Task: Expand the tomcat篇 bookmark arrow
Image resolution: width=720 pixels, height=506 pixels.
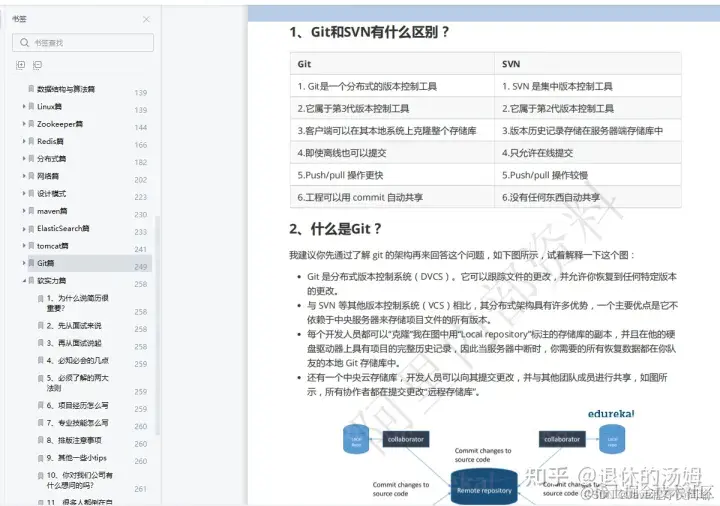Action: pyautogui.click(x=24, y=246)
